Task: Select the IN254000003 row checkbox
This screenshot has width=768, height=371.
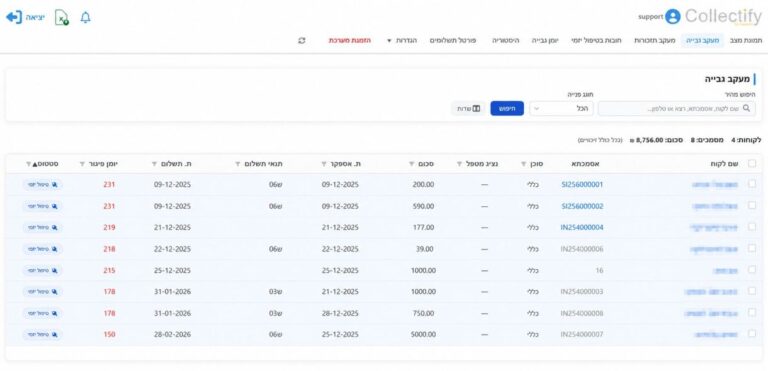Action: pos(752,291)
